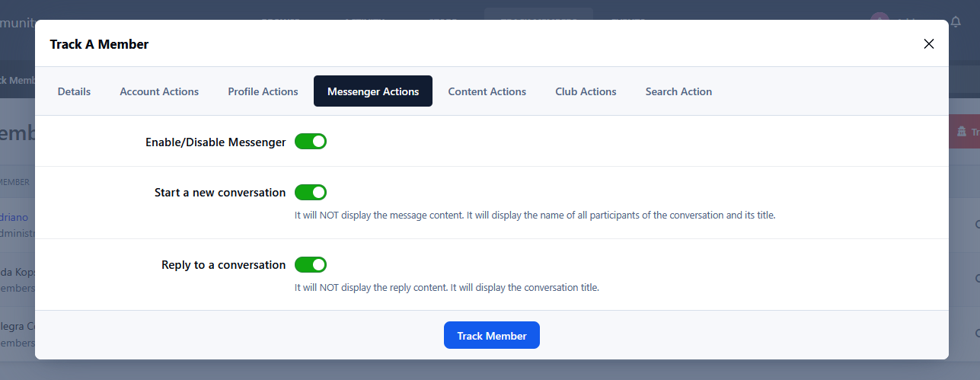
Task: Select the Messenger Actions tab
Action: [x=373, y=91]
